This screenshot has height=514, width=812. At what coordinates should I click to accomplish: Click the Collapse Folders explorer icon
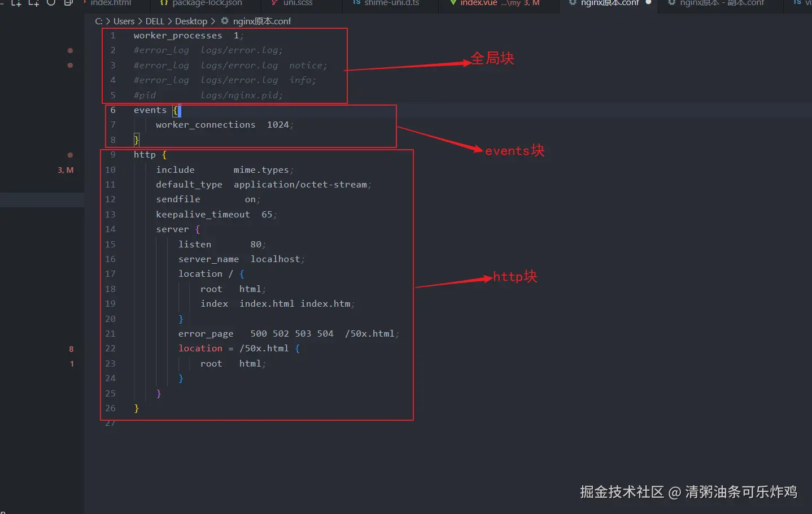pos(68,3)
